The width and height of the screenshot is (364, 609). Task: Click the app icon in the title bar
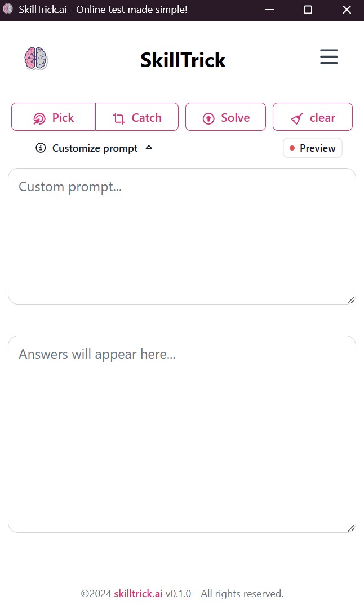8,10
